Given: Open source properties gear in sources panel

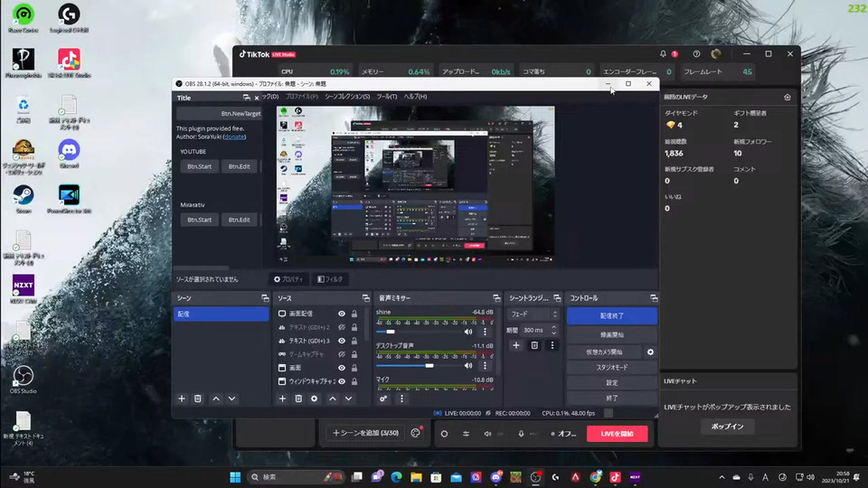Looking at the screenshot, I should point(315,399).
